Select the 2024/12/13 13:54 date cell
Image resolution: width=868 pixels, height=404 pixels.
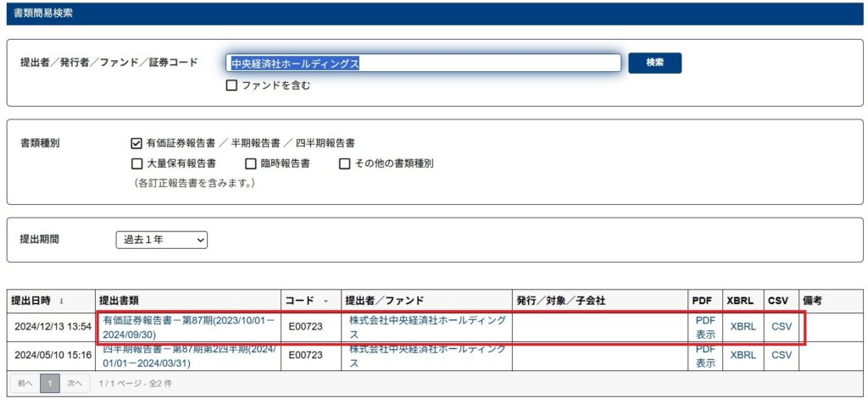[53, 327]
